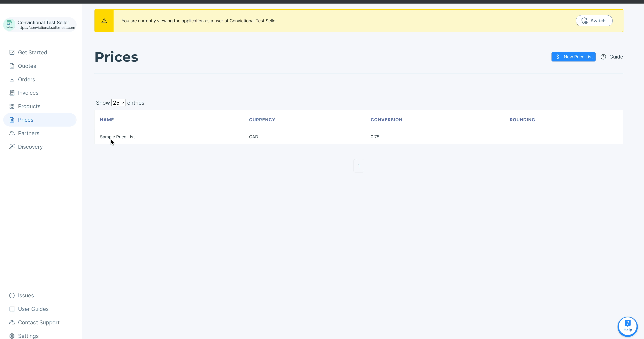The width and height of the screenshot is (644, 339).
Task: Click the Orders download icon
Action: point(12,79)
